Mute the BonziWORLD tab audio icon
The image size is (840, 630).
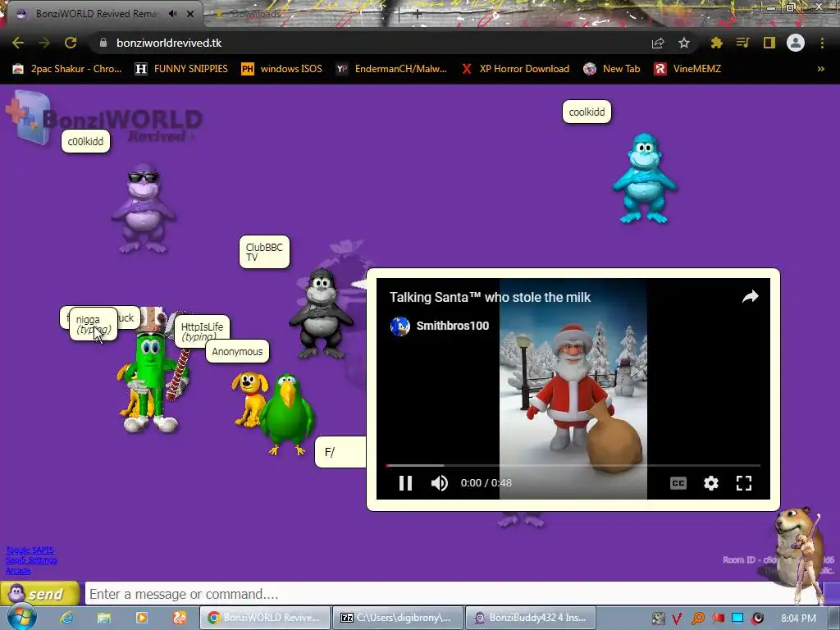[172, 14]
